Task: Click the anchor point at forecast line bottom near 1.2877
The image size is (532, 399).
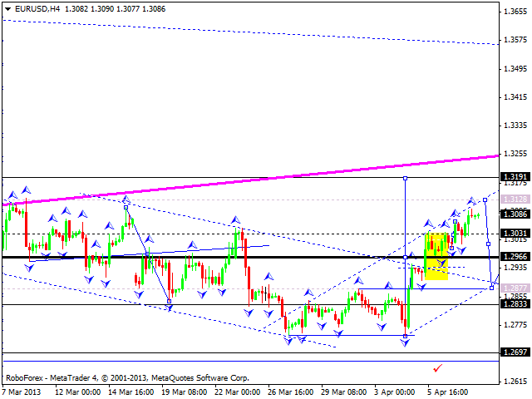Action: click(x=492, y=288)
